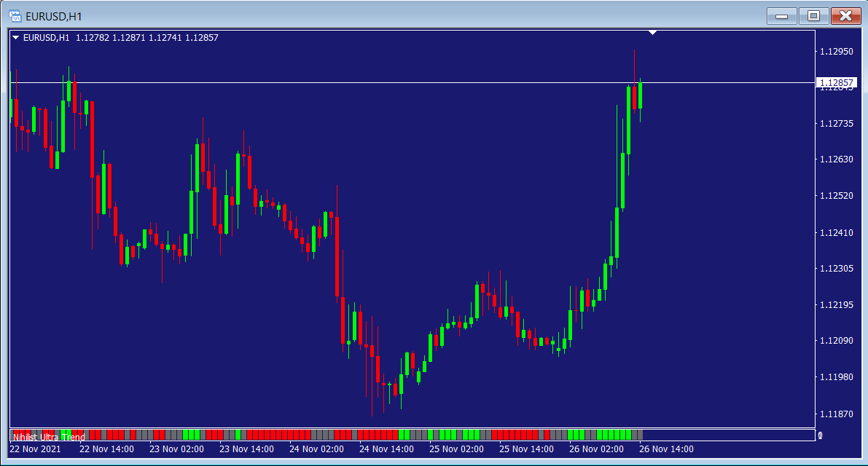Viewport: 868px width, 466px height.
Task: Click the 1.11870 price axis label
Action: coord(836,414)
